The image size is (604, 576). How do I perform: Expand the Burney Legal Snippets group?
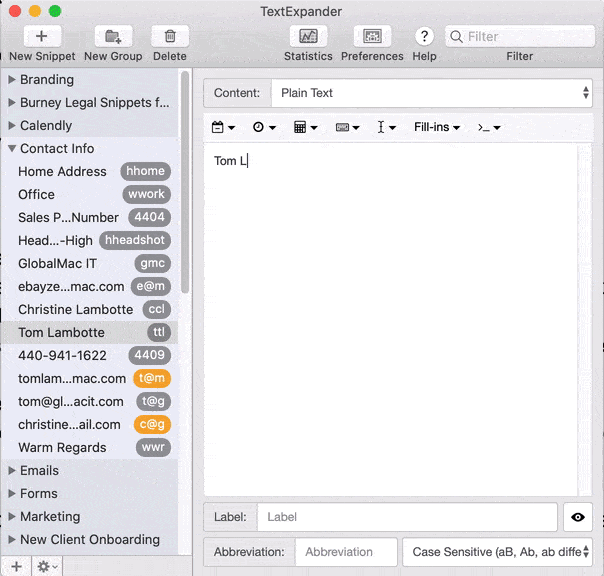coord(12,102)
